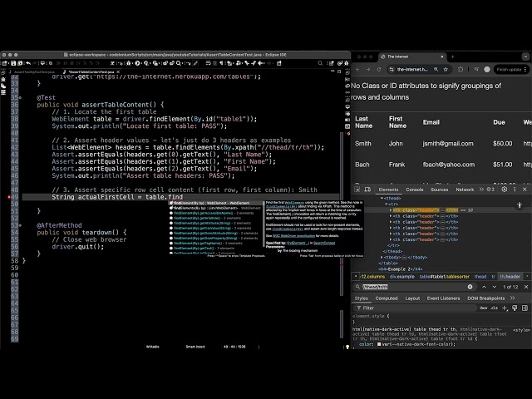Switch to the Network tab in DevTools
The image size is (532, 399).
[465, 190]
